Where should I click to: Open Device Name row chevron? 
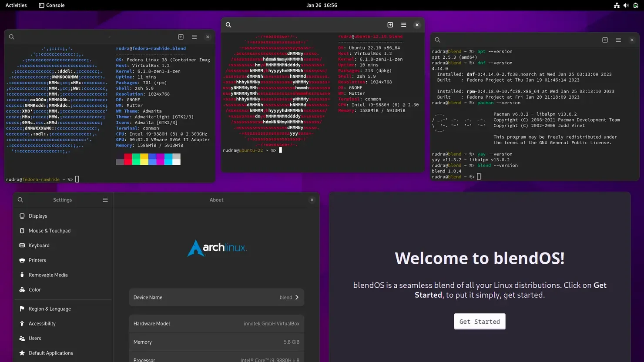coord(297,298)
